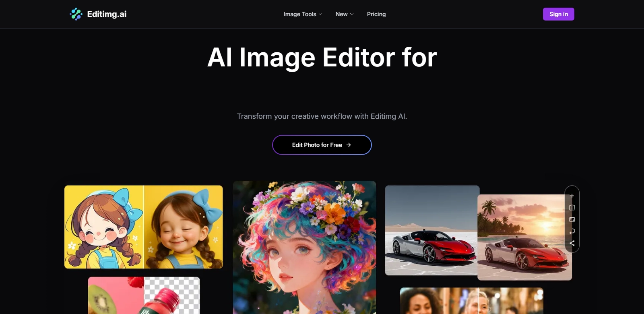The height and width of the screenshot is (314, 644).
Task: Click the Editimg.ai brand name text
Action: (x=107, y=14)
